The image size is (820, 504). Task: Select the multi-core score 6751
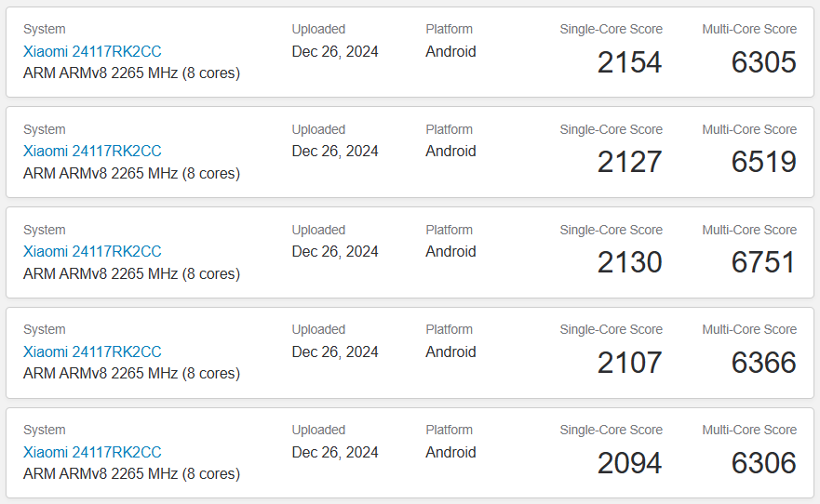click(x=763, y=262)
